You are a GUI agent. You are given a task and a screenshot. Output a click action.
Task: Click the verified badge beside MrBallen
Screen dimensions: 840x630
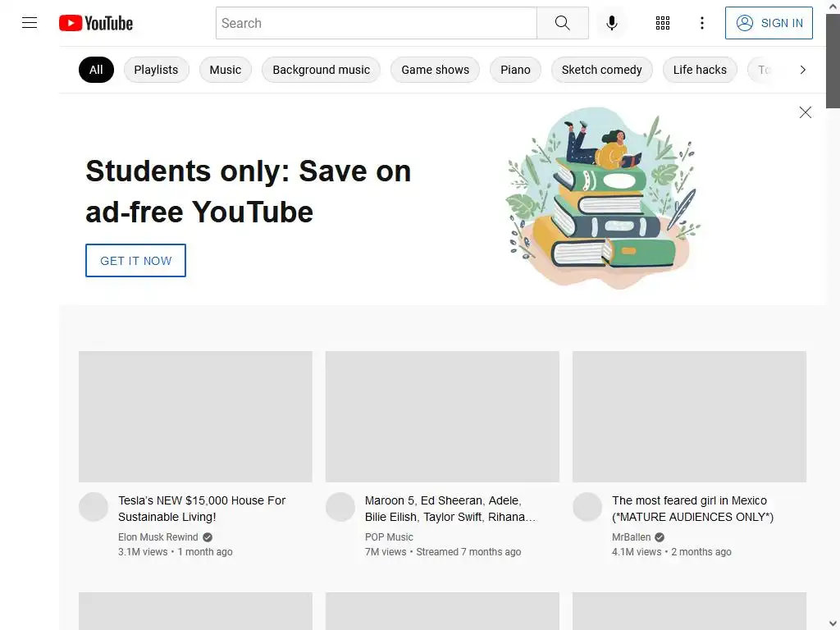click(660, 537)
